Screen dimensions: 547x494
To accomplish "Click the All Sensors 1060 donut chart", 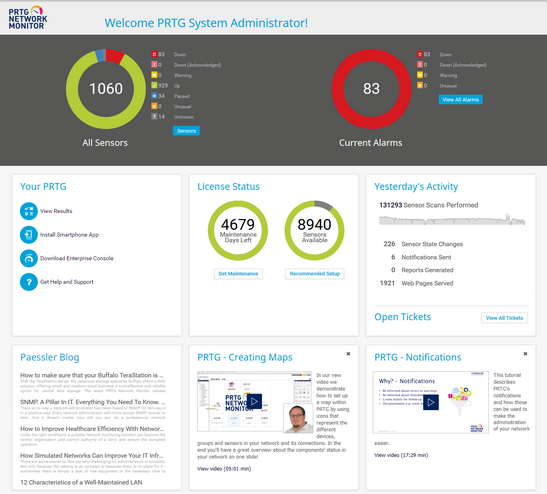I will [x=106, y=89].
